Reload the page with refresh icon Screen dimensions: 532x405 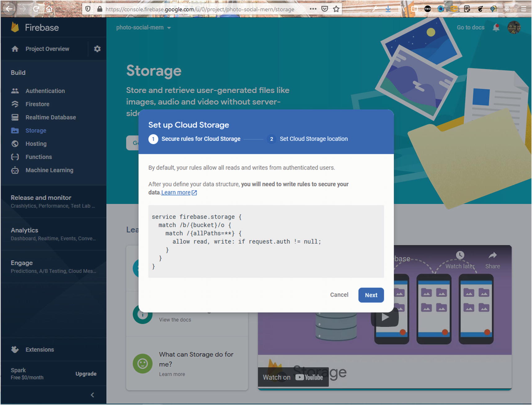coord(36,9)
